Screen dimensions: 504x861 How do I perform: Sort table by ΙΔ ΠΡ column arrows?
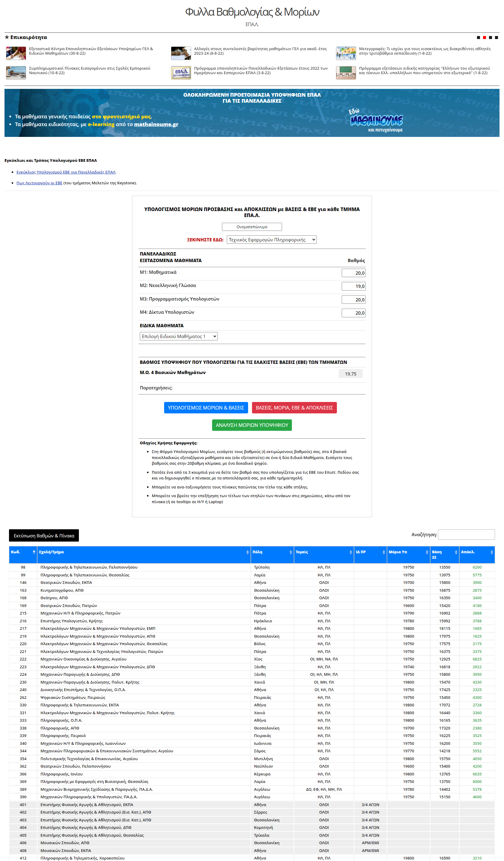(x=383, y=552)
